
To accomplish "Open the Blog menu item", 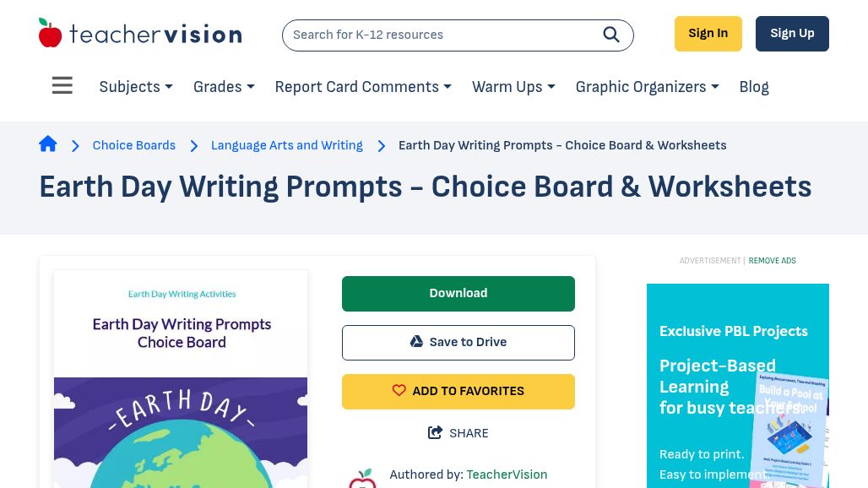I will [x=754, y=87].
